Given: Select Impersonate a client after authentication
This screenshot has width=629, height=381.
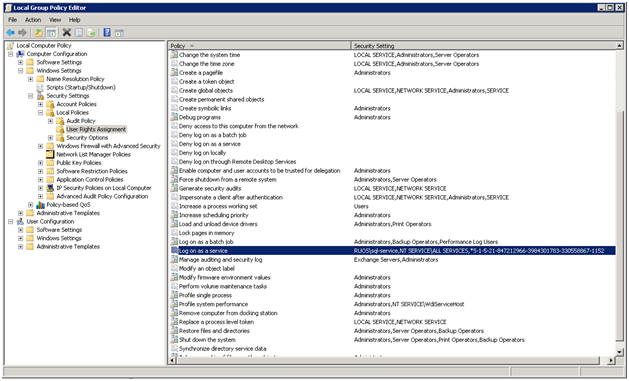Looking at the screenshot, I should coord(231,197).
